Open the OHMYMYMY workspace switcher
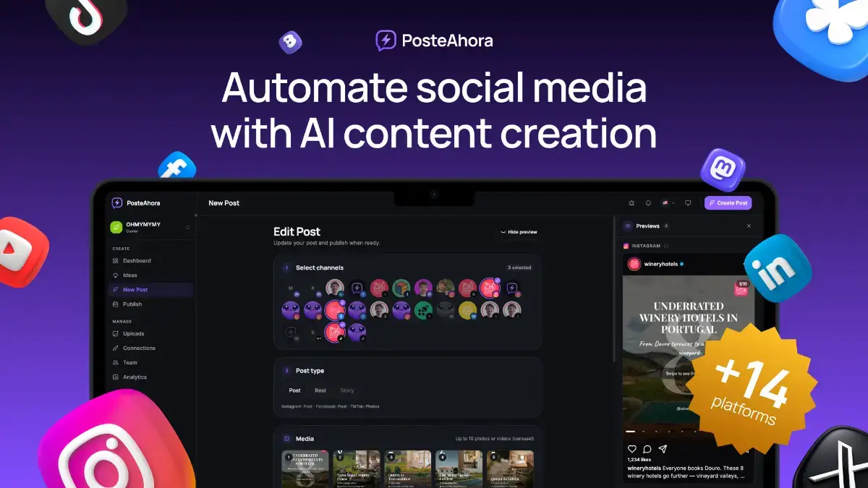Screen dimensions: 868x488 tap(150, 227)
